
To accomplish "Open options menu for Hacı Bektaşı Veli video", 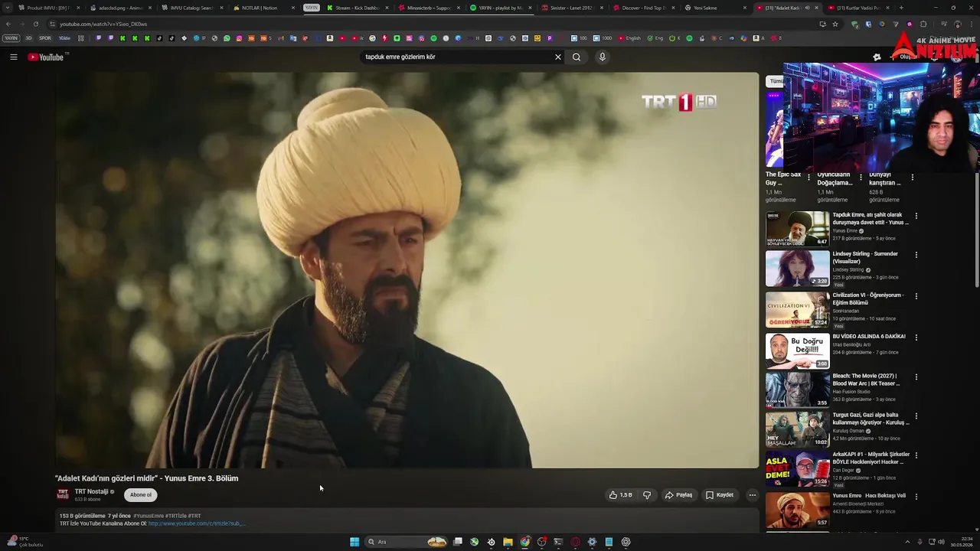I will click(916, 497).
